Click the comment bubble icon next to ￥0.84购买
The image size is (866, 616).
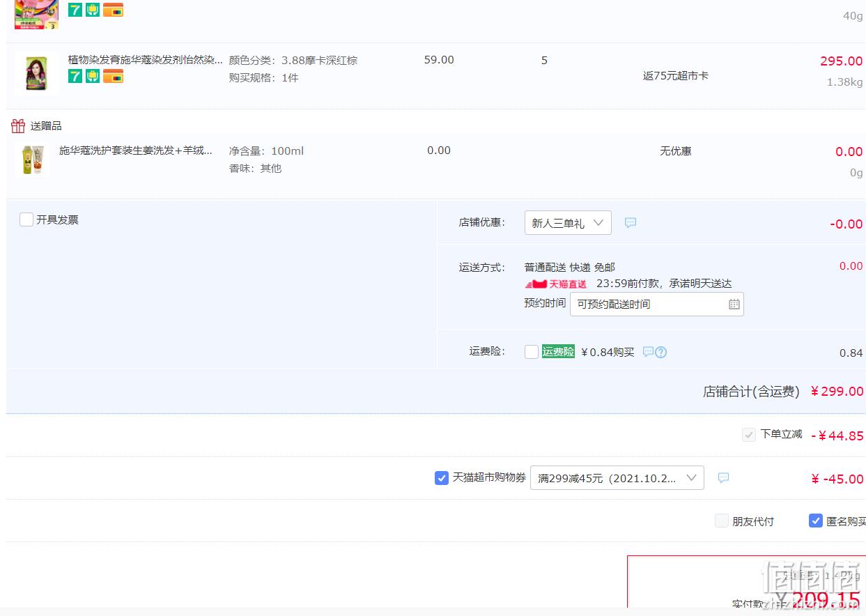(x=648, y=352)
